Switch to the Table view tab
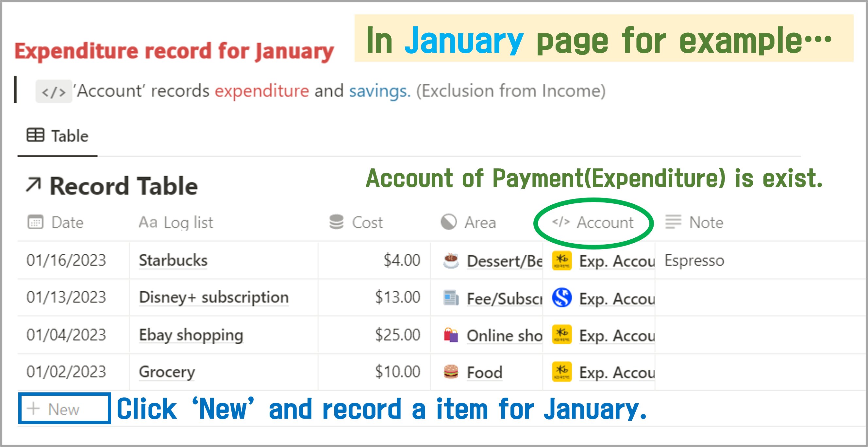This screenshot has height=447, width=868. click(58, 136)
